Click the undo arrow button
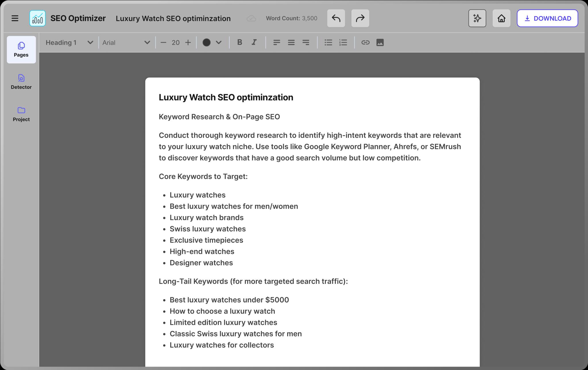 click(x=336, y=18)
